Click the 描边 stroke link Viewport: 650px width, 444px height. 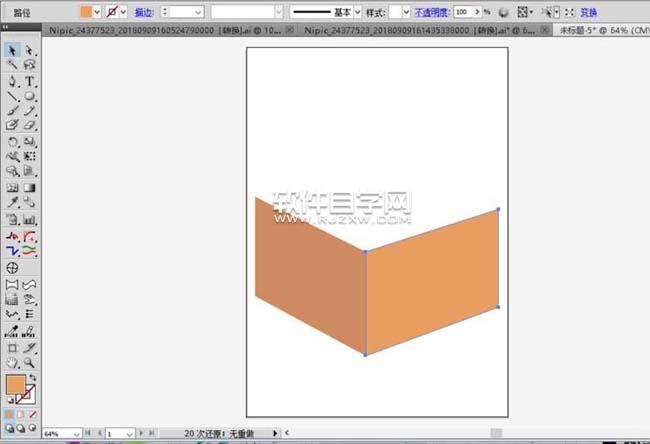point(144,12)
